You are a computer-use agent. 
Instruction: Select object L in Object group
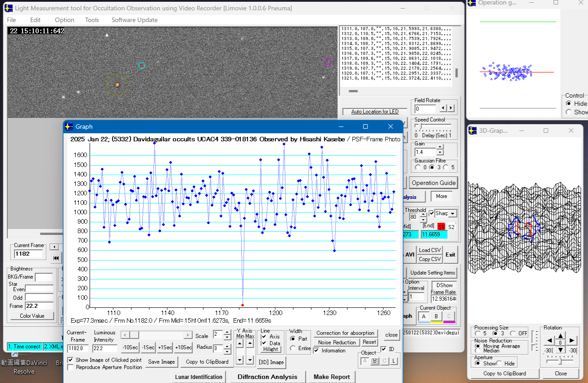coord(393,361)
